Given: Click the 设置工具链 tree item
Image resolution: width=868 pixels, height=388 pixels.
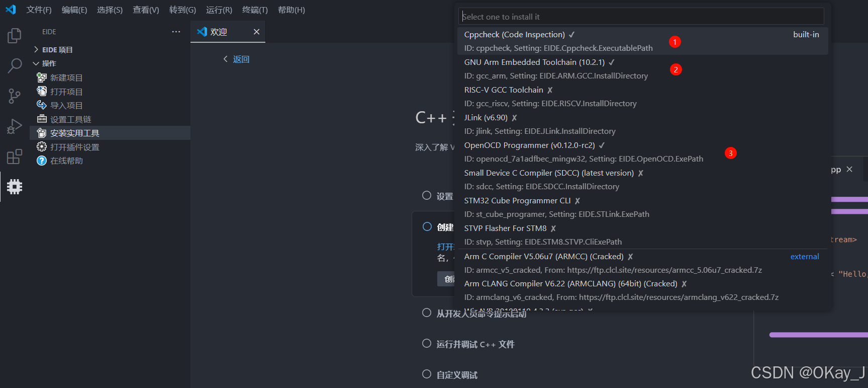Looking at the screenshot, I should 110,119.
